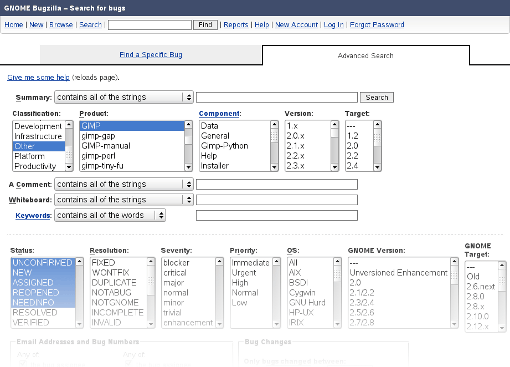Click the Whiteboard text field
The width and height of the screenshot is (510, 367).
pyautogui.click(x=277, y=200)
